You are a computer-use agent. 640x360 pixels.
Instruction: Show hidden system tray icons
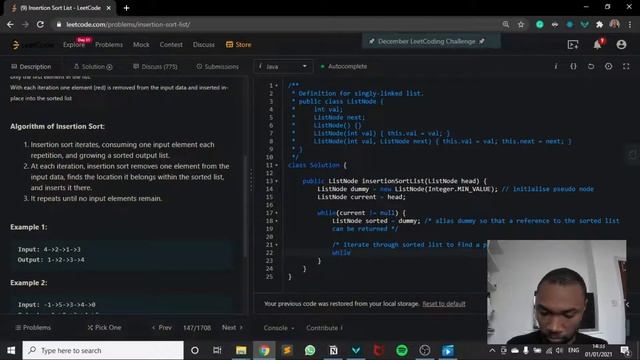(x=492, y=350)
